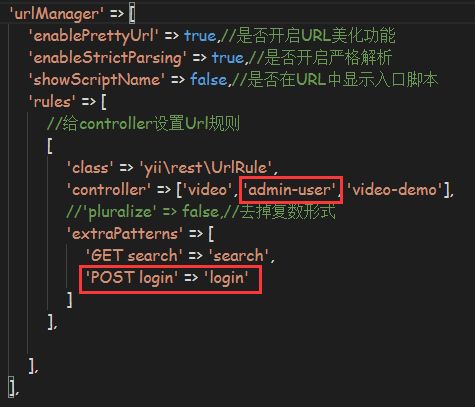The image size is (475, 407).
Task: Click the 'class' key text
Action: 90,168
